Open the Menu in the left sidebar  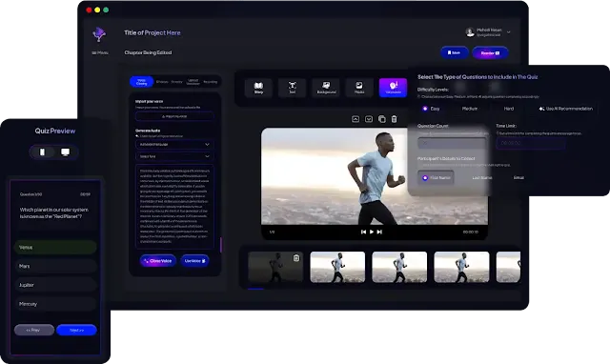click(x=100, y=53)
